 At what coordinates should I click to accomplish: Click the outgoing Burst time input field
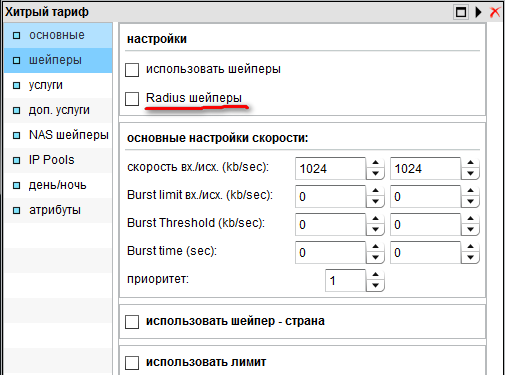coord(425,253)
